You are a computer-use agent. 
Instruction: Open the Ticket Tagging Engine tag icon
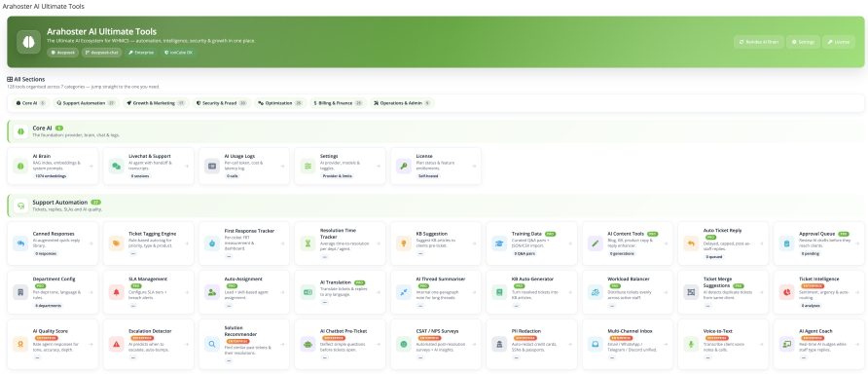117,243
